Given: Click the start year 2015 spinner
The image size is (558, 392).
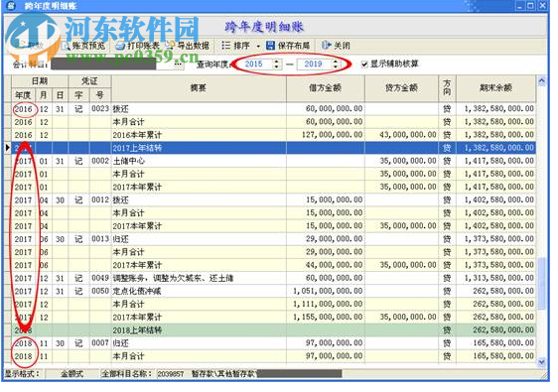Looking at the screenshot, I should pos(277,65).
